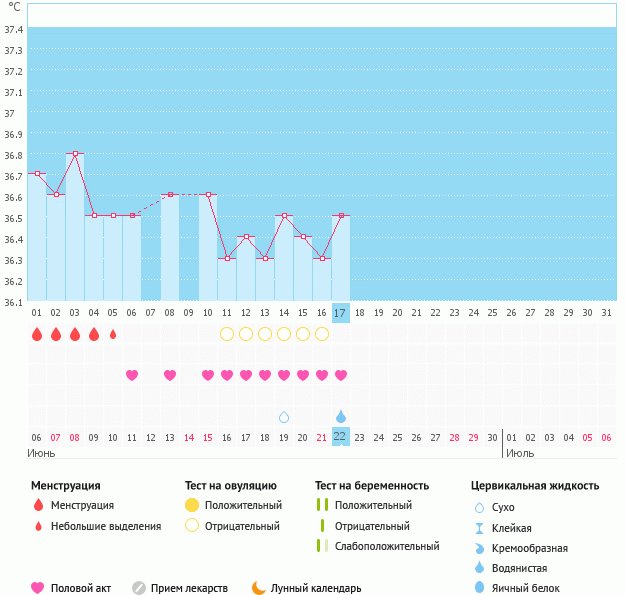Click the Прием лекарств pill icon in the legend

pos(139,588)
